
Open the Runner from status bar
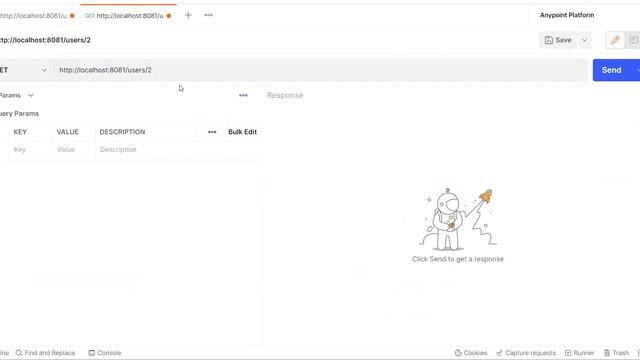(580, 353)
